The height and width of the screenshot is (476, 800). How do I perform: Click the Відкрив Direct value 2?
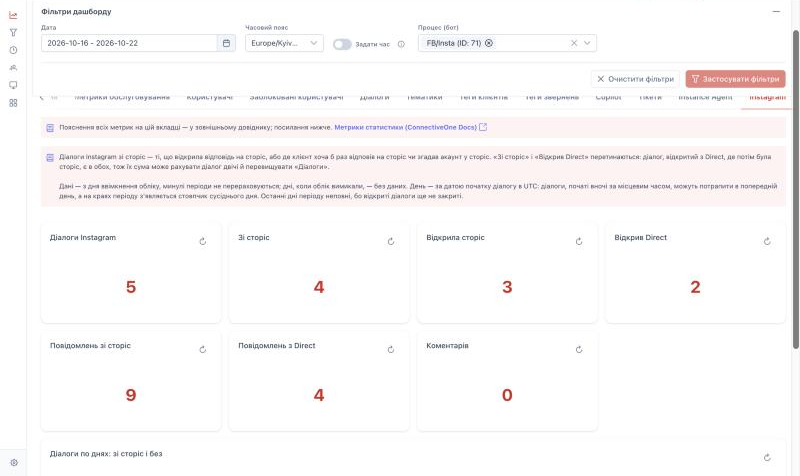point(695,287)
